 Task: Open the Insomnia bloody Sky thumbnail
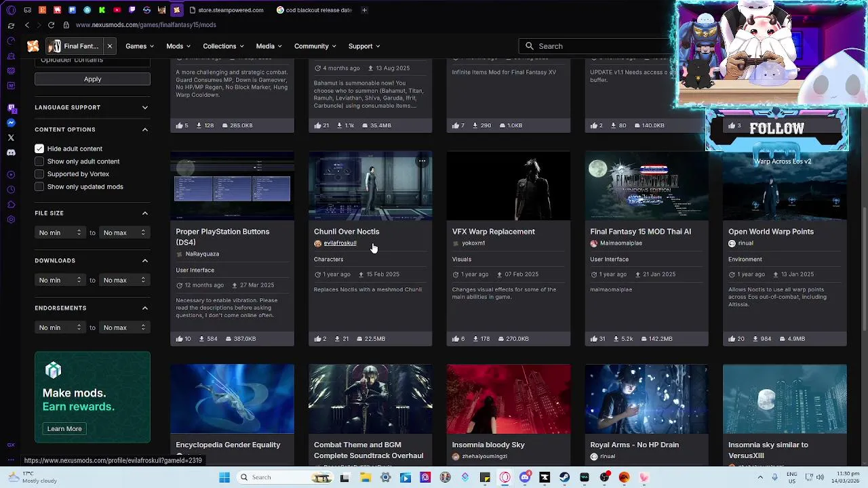[x=509, y=399]
